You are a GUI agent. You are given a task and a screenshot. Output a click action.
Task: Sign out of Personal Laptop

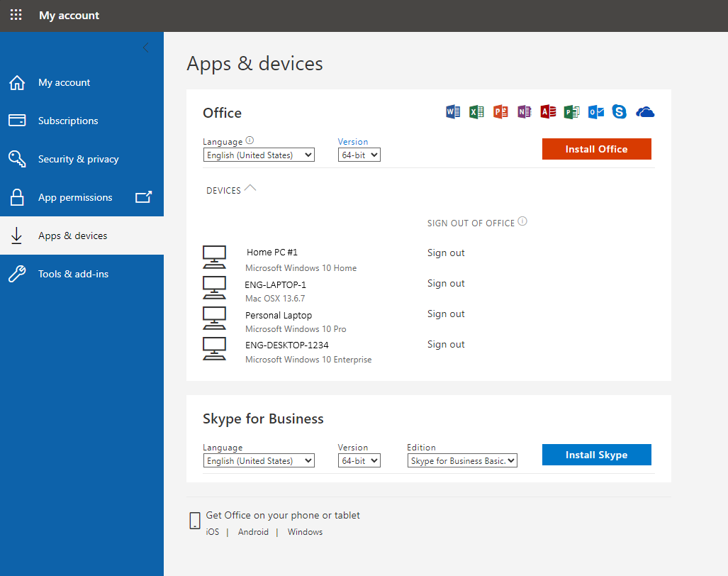coord(446,314)
